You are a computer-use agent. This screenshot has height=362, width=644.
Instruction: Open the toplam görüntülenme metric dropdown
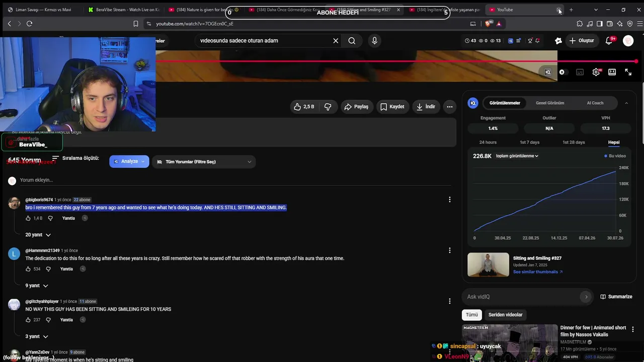[x=517, y=156]
